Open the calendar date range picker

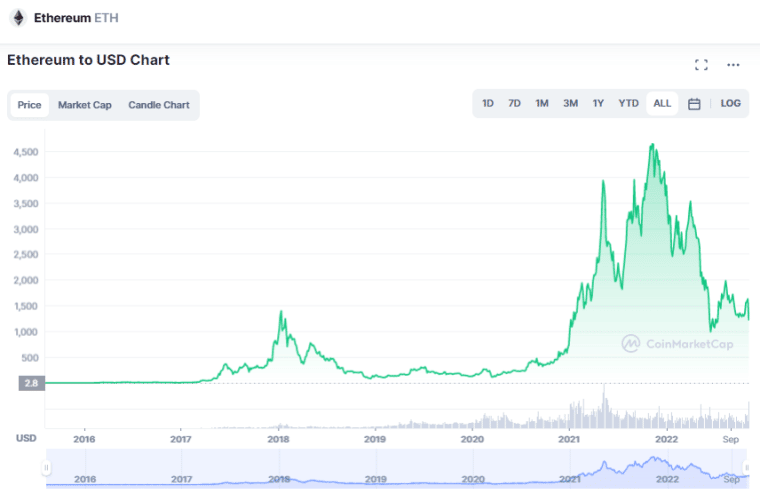coord(694,104)
